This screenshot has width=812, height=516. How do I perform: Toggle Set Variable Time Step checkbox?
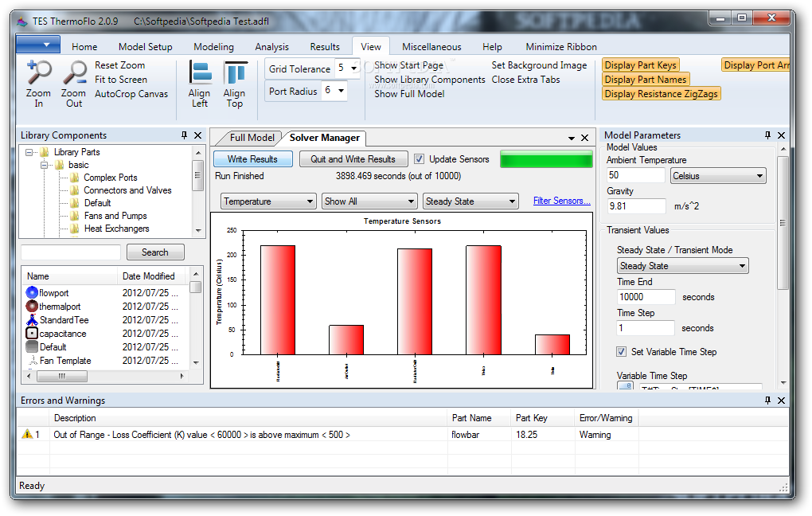[x=621, y=352]
